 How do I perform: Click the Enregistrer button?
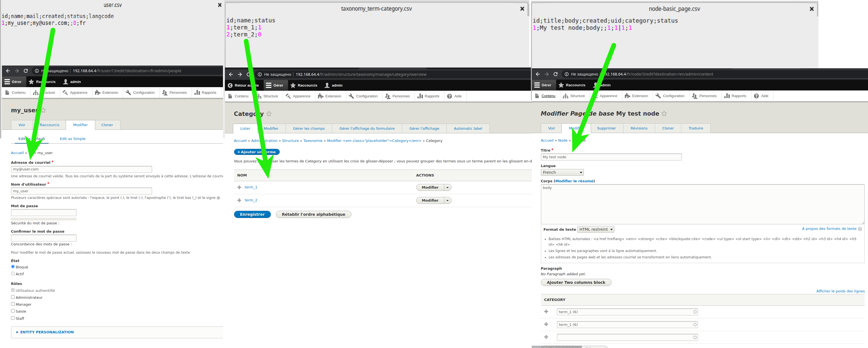[x=252, y=214]
